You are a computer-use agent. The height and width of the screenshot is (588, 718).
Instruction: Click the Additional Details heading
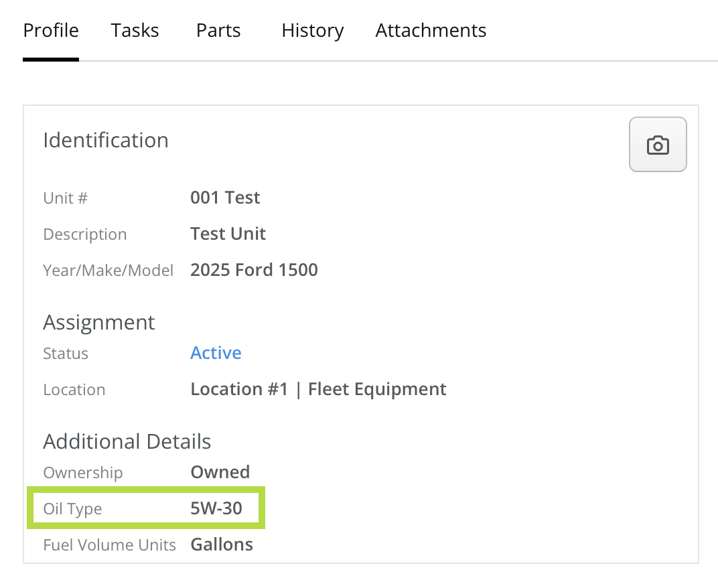[127, 441]
